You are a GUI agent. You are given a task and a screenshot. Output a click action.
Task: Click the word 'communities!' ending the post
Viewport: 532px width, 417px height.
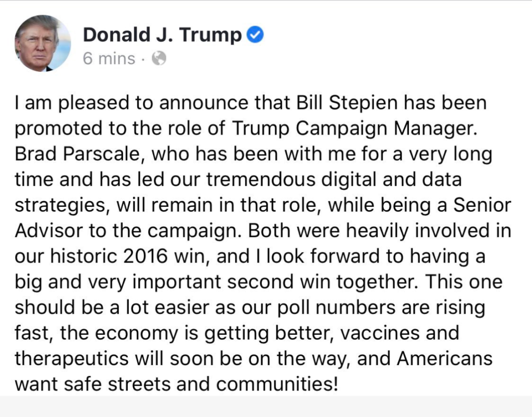tap(277, 384)
